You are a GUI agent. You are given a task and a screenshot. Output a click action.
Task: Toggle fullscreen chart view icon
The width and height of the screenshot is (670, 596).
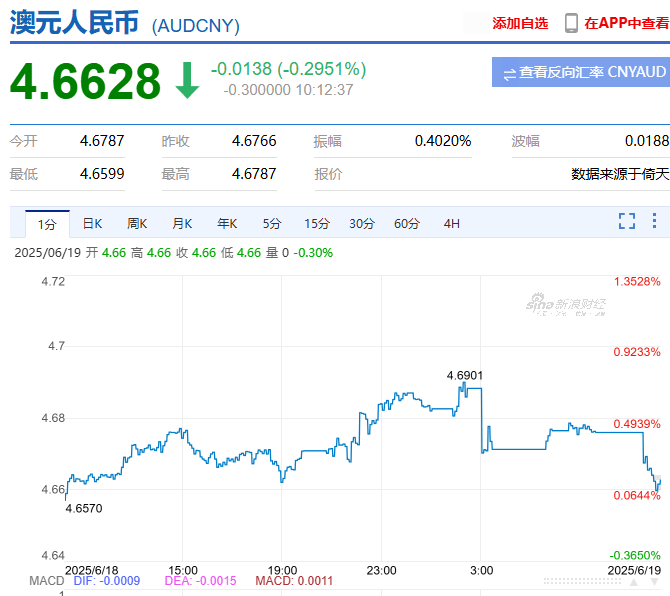pyautogui.click(x=627, y=221)
